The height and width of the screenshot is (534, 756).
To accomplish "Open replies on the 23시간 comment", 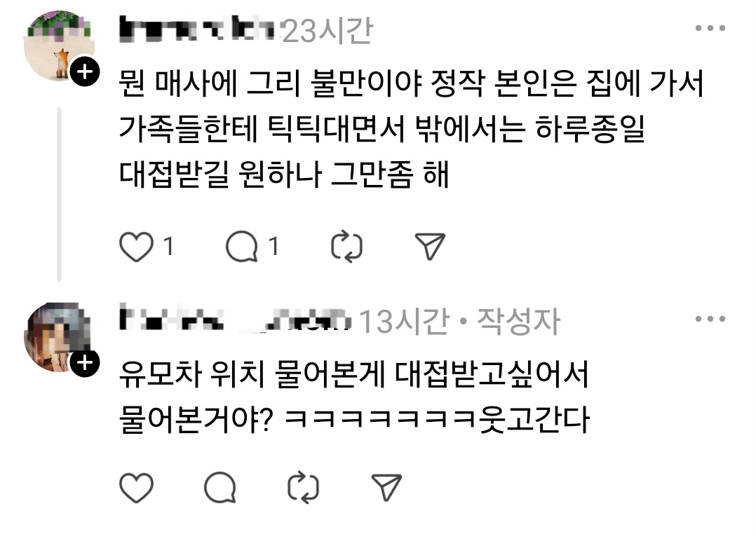I will (241, 247).
